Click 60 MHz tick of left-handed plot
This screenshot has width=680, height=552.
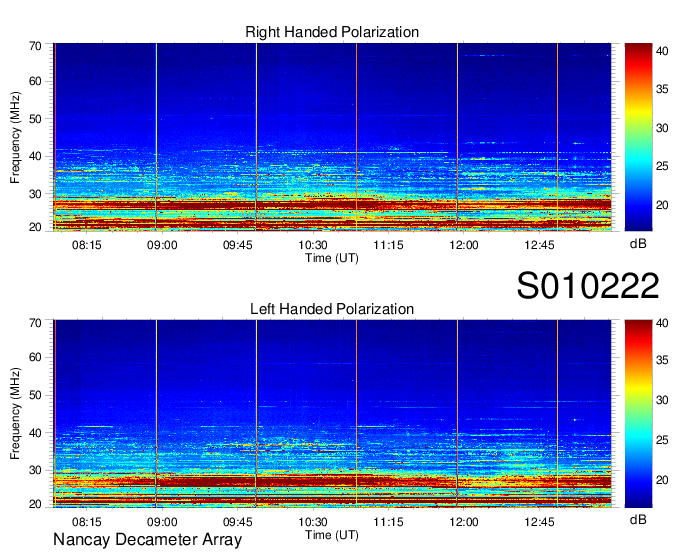coord(35,357)
